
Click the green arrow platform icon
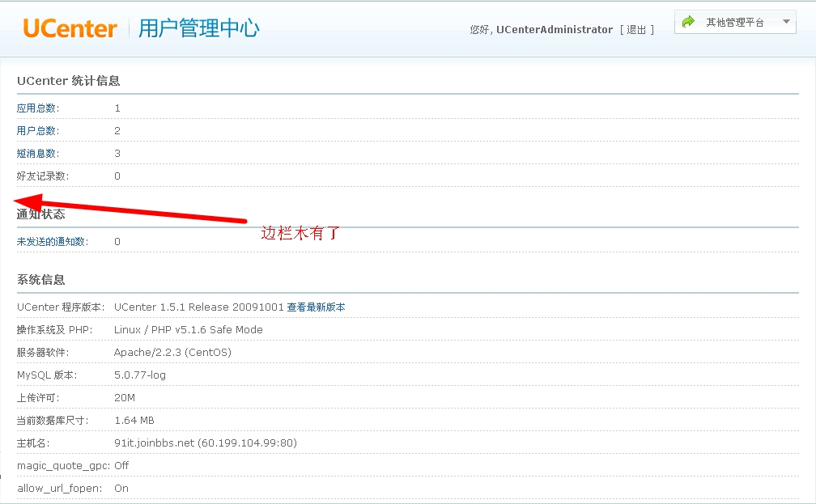(688, 22)
